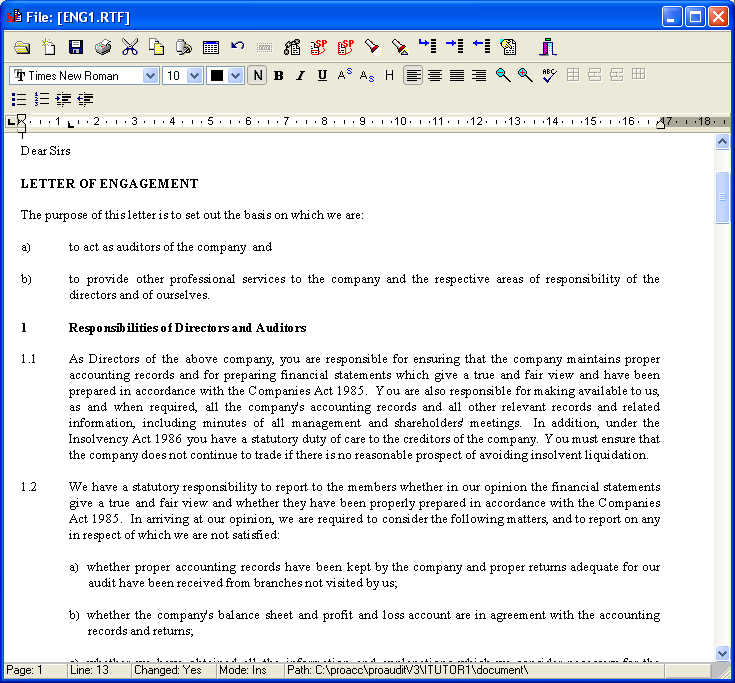
Task: Undo the last change
Action: point(238,46)
